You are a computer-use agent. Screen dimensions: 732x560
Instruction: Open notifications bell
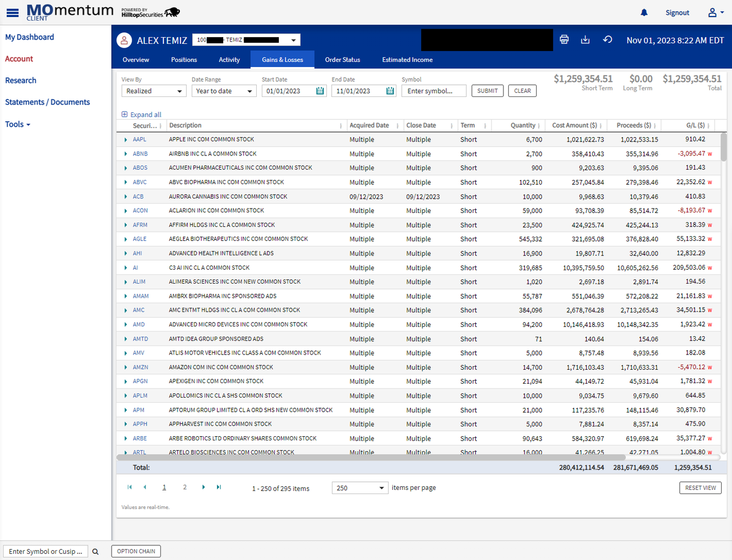644,12
